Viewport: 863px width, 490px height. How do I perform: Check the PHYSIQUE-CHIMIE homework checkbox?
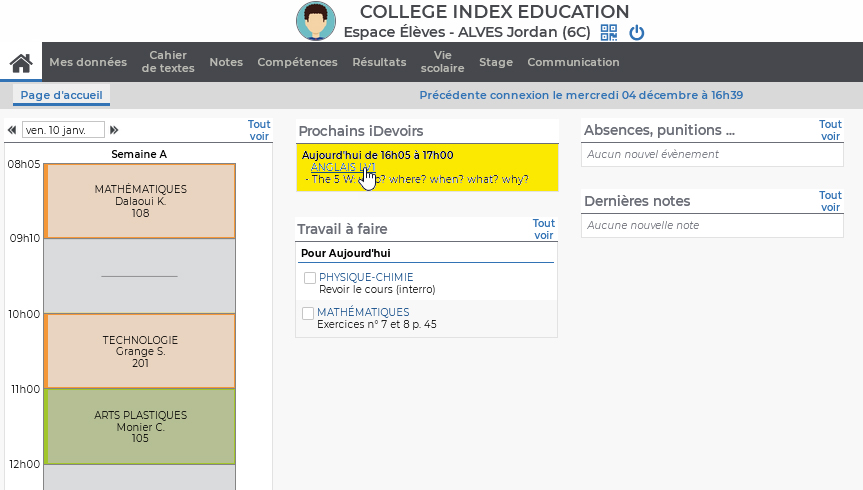[310, 278]
